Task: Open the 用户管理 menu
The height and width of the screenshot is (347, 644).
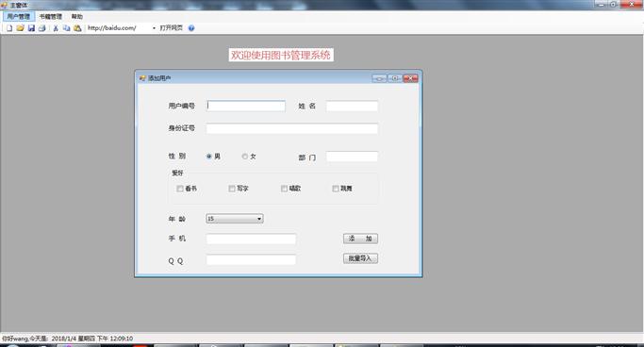Action: click(x=19, y=16)
